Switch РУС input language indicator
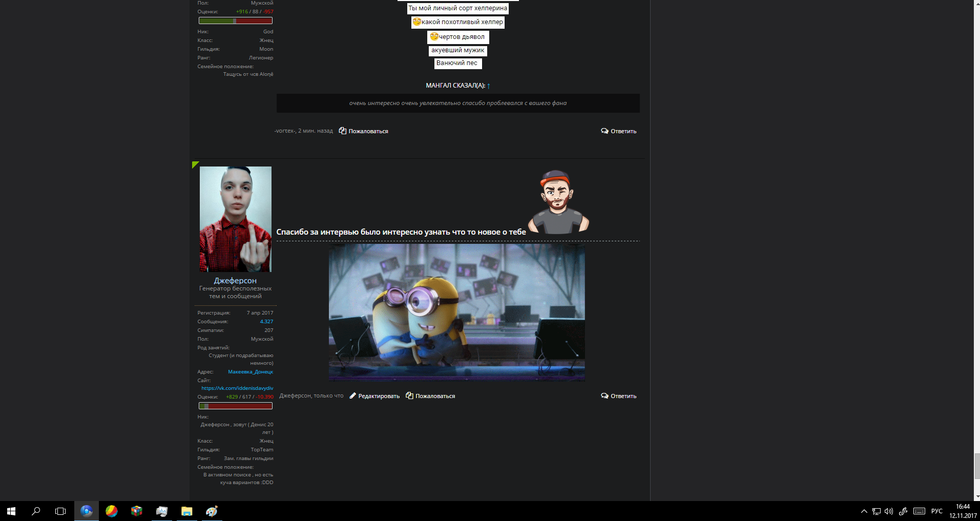This screenshot has width=980, height=521. coord(937,511)
